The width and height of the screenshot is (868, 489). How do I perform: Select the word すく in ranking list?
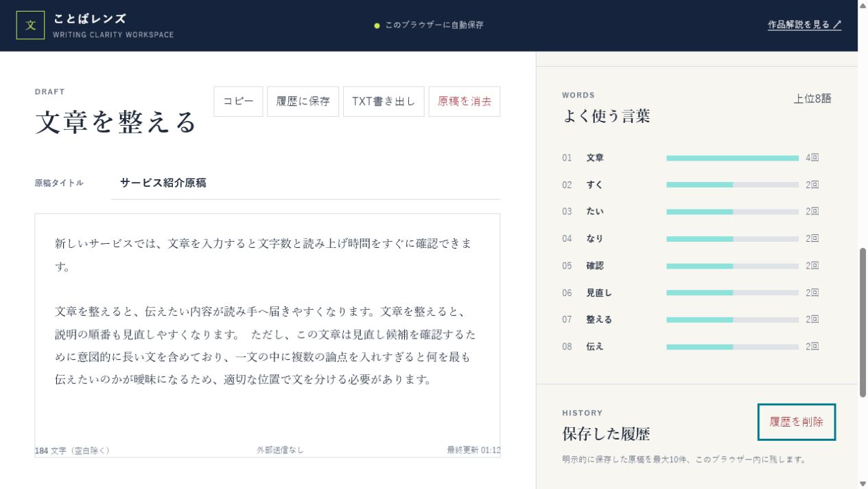[594, 185]
